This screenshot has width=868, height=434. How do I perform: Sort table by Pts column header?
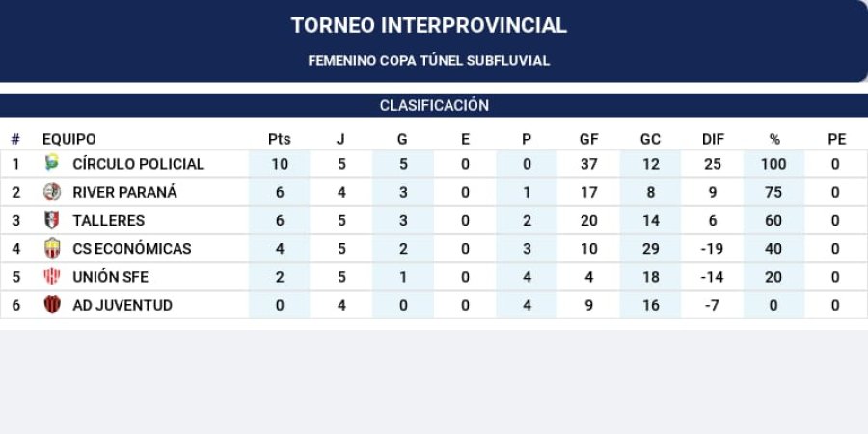tap(279, 139)
